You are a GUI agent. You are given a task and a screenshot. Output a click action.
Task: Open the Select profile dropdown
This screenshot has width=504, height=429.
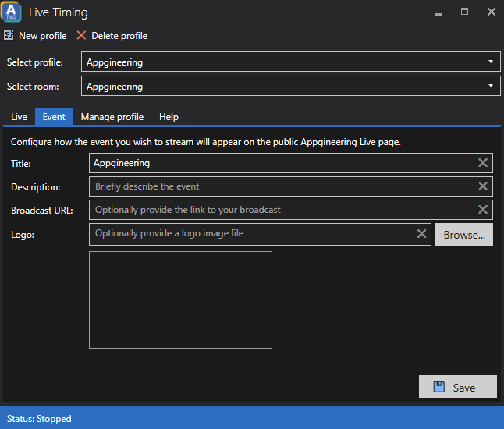click(291, 62)
